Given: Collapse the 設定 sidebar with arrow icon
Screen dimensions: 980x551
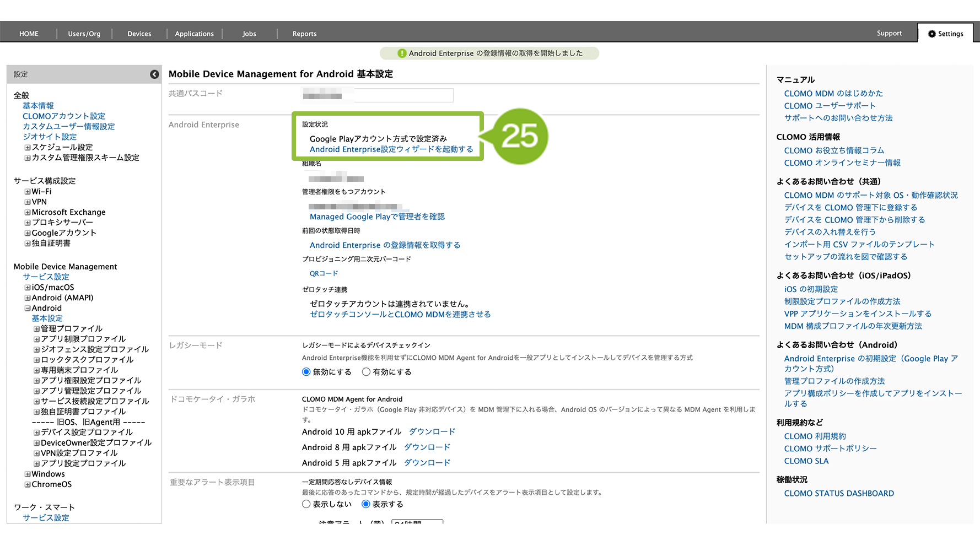Looking at the screenshot, I should coord(154,74).
